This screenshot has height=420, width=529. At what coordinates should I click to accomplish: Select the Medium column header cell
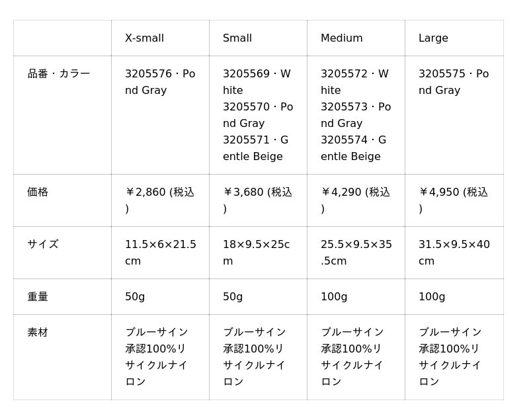point(356,38)
